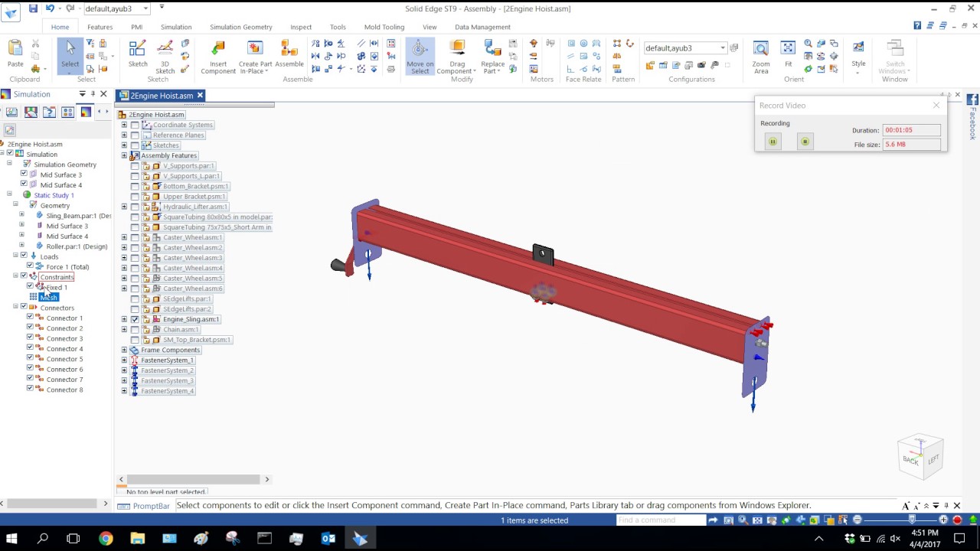Check the Reference Planes checkbox
The width and height of the screenshot is (980, 551).
click(135, 135)
